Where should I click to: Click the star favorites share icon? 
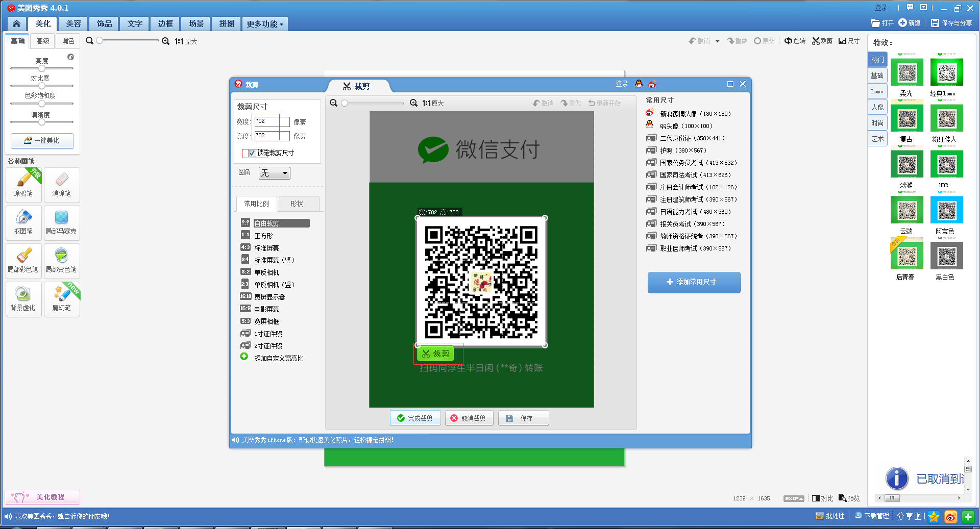[x=934, y=517]
